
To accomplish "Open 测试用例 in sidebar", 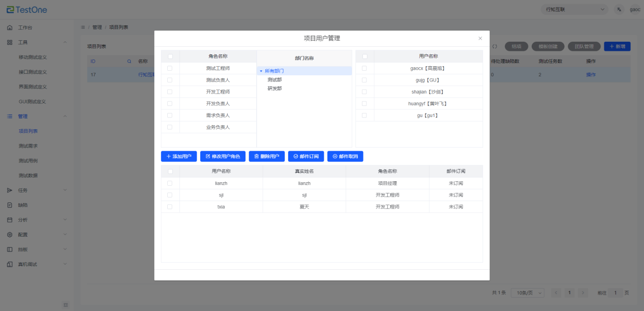I will tap(28, 161).
